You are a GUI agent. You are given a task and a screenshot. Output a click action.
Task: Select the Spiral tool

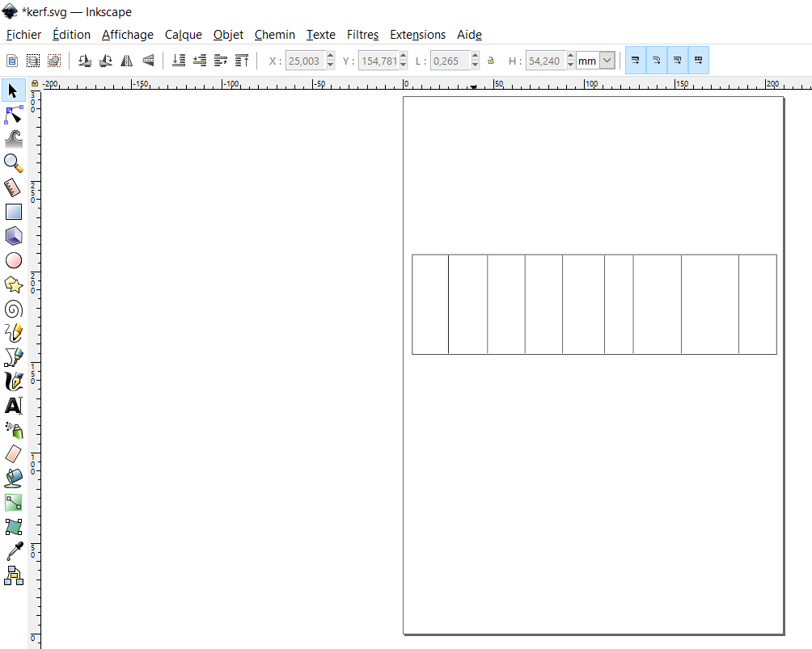[x=14, y=309]
